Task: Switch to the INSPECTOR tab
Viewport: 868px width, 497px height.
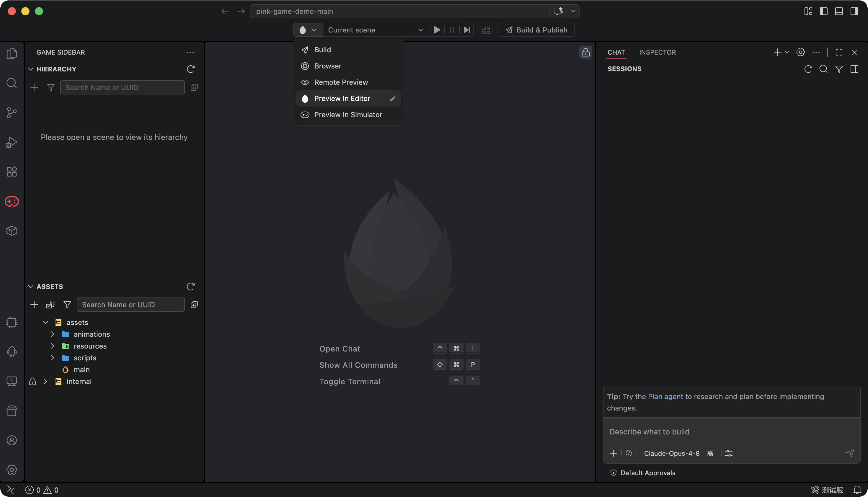Action: point(657,52)
